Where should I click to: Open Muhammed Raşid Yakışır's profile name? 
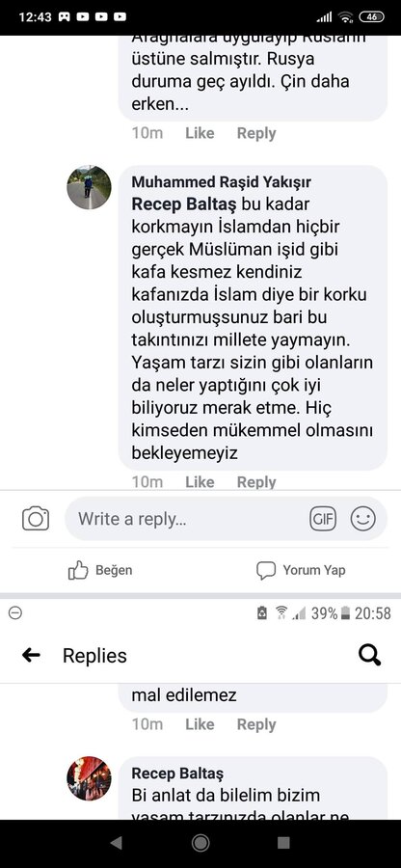[x=222, y=181]
